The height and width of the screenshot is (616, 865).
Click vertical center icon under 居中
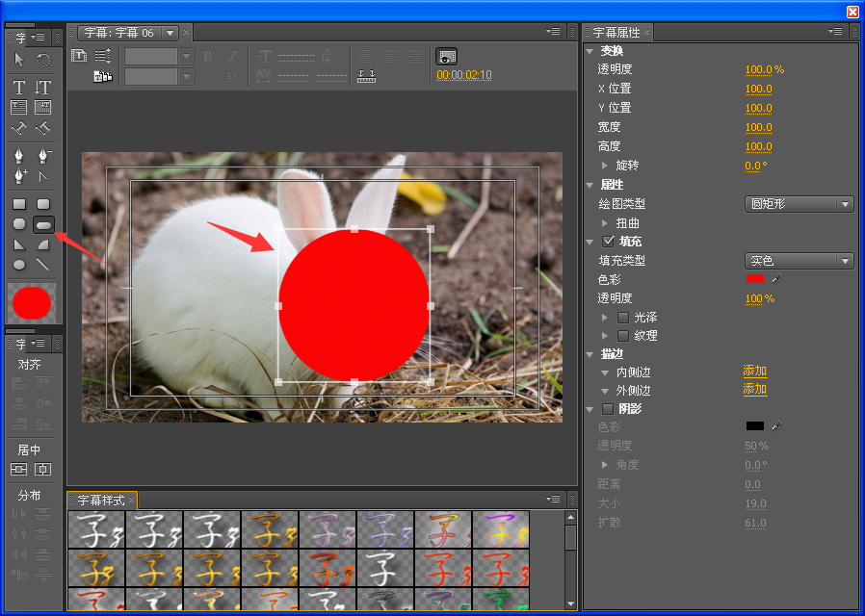pyautogui.click(x=18, y=470)
